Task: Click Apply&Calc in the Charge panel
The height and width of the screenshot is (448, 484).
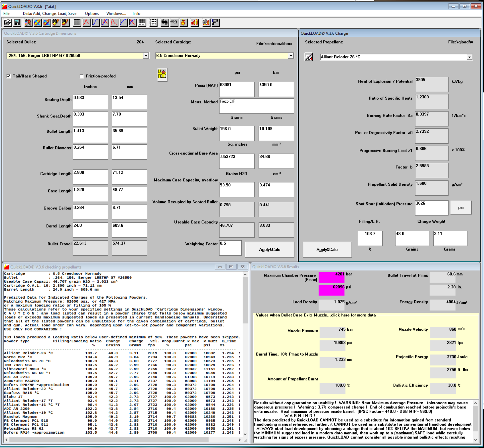Action: pyautogui.click(x=327, y=249)
